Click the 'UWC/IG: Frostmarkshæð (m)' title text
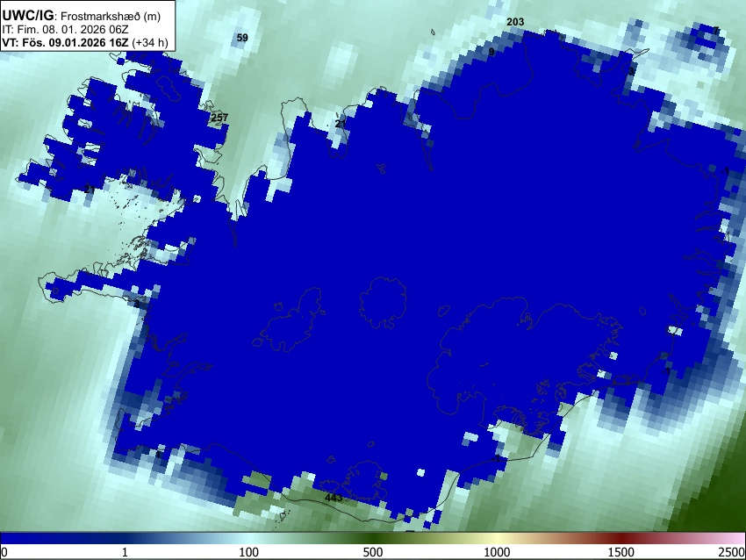The image size is (746, 560). tap(82, 16)
